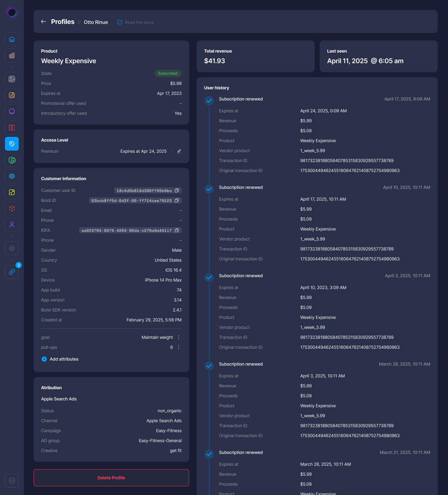448x495 pixels.
Task: Open the home icon in sidebar
Action: coord(12,39)
